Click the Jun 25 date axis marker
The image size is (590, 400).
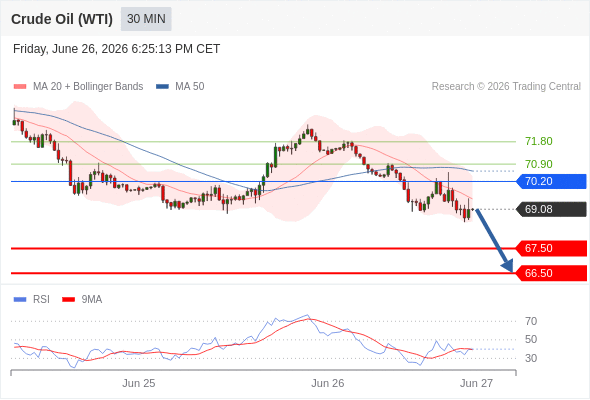[138, 383]
